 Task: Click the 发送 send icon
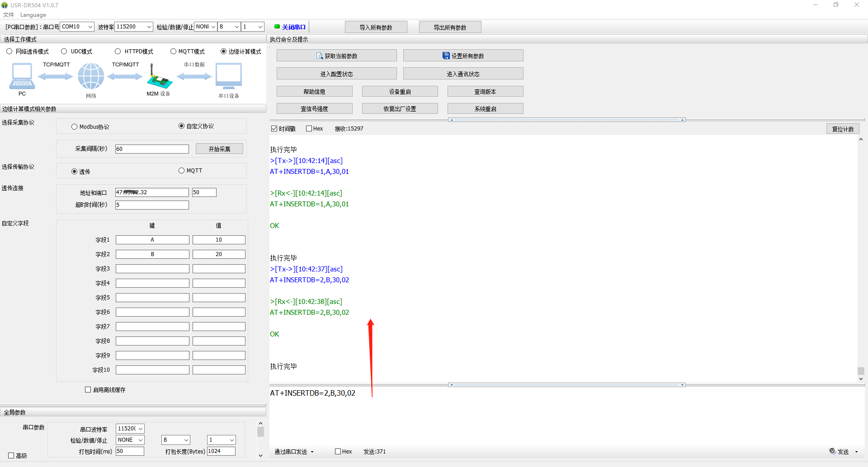point(832,451)
